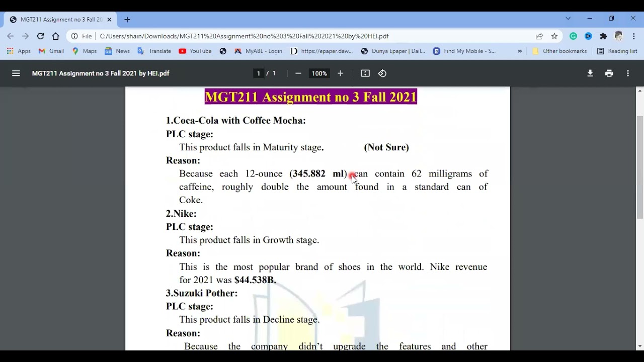Viewport: 644px width, 362px height.
Task: Open Apps bookmark shortcut
Action: [x=19, y=51]
